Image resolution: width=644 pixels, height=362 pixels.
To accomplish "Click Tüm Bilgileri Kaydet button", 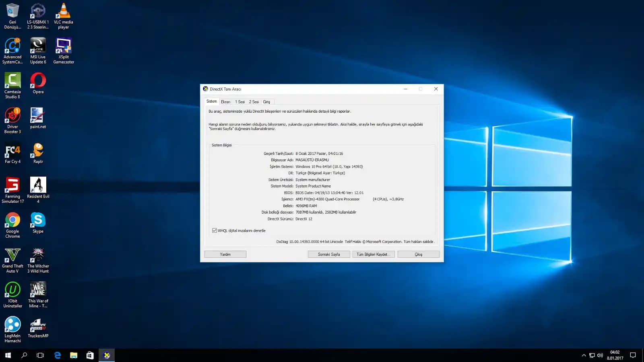I will pyautogui.click(x=373, y=254).
